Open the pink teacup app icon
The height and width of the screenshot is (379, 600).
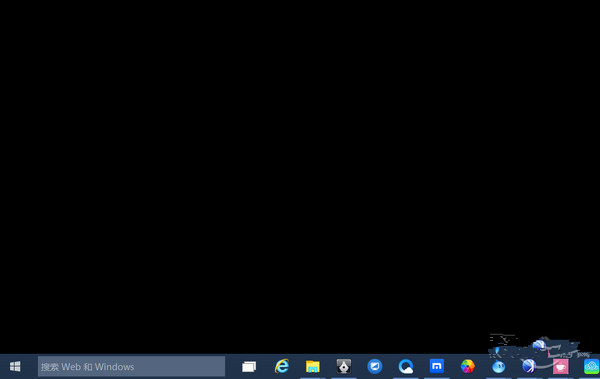[561, 367]
